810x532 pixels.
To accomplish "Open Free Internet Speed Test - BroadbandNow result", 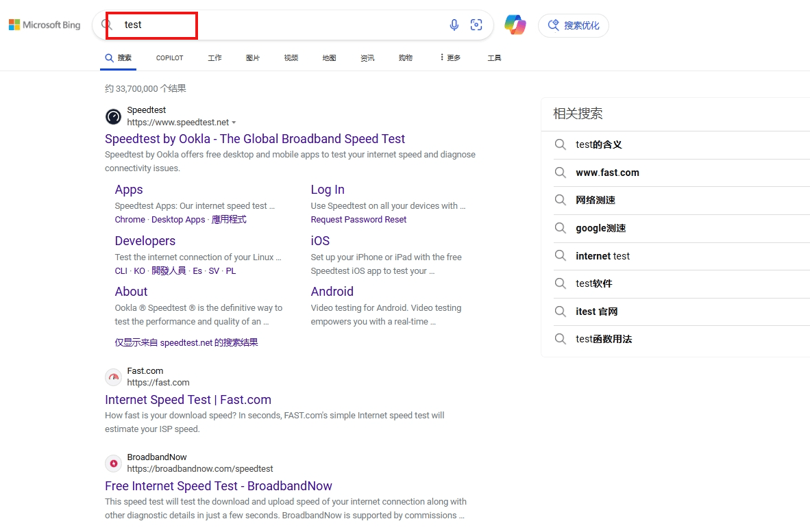I will 219,486.
